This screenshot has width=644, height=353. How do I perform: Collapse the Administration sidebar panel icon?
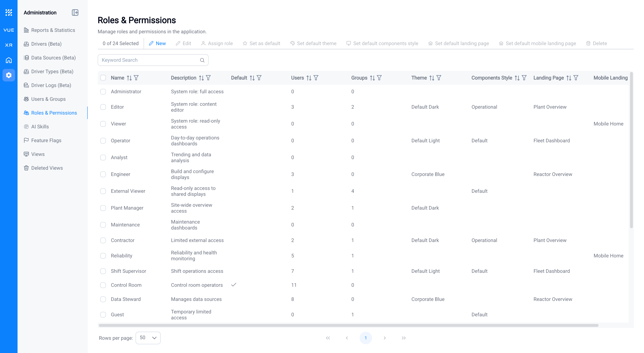75,13
